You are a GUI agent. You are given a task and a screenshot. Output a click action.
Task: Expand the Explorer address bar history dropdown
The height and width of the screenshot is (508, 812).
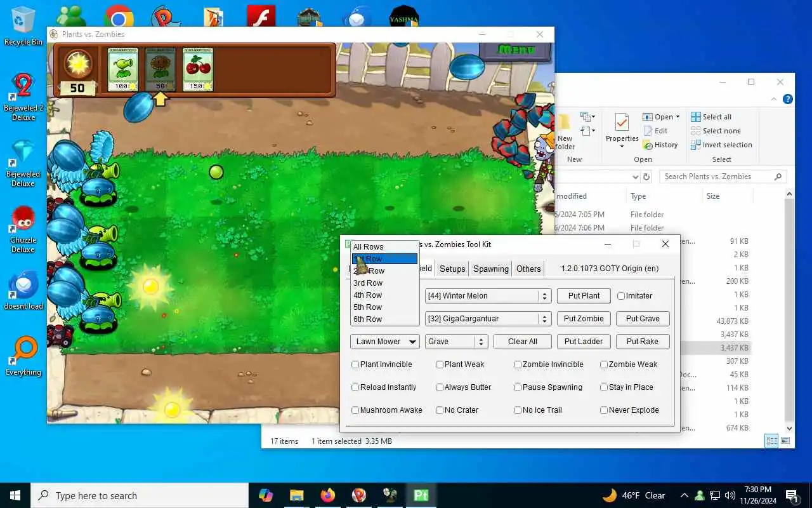coord(635,177)
